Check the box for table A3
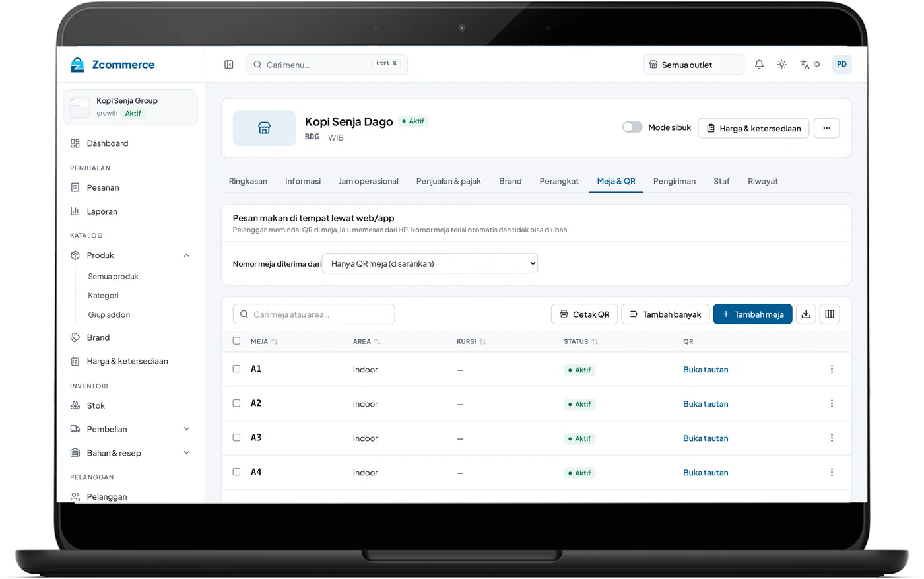 click(236, 438)
